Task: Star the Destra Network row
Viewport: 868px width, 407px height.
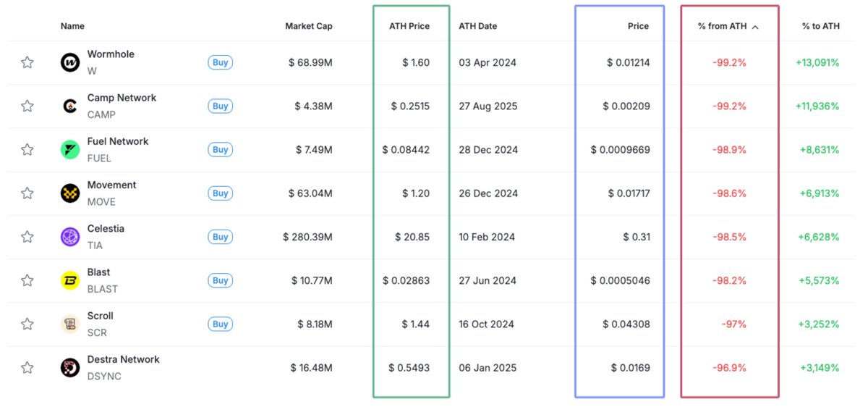Action: point(27,367)
